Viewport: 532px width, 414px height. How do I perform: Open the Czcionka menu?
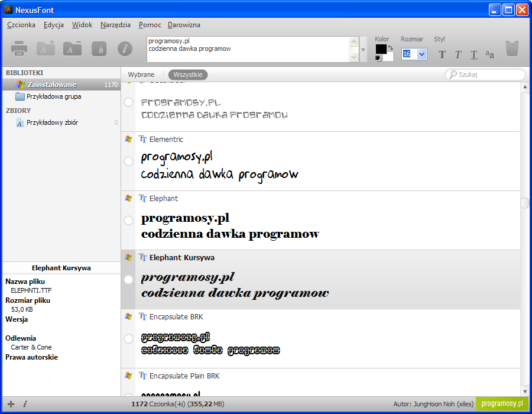click(x=21, y=25)
